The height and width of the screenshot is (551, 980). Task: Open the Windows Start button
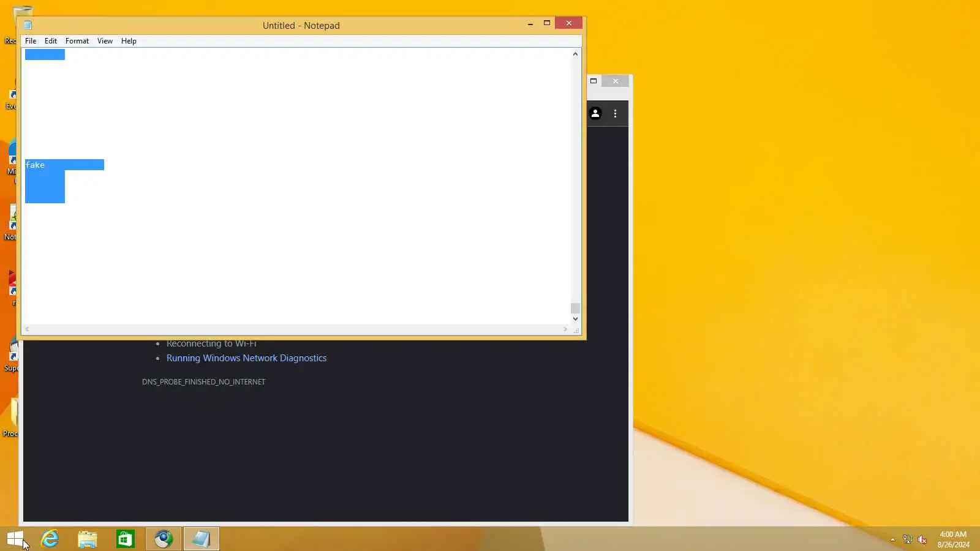point(15,539)
